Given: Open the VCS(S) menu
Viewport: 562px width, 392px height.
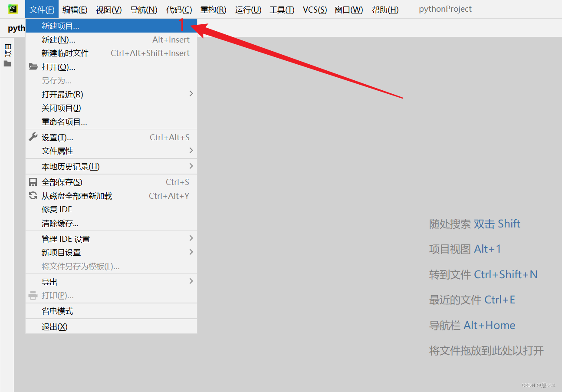Looking at the screenshot, I should 315,10.
